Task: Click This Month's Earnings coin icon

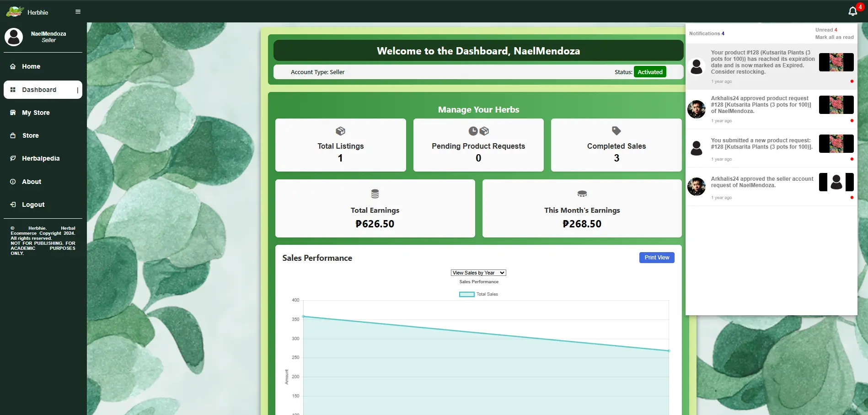Action: coord(582,194)
